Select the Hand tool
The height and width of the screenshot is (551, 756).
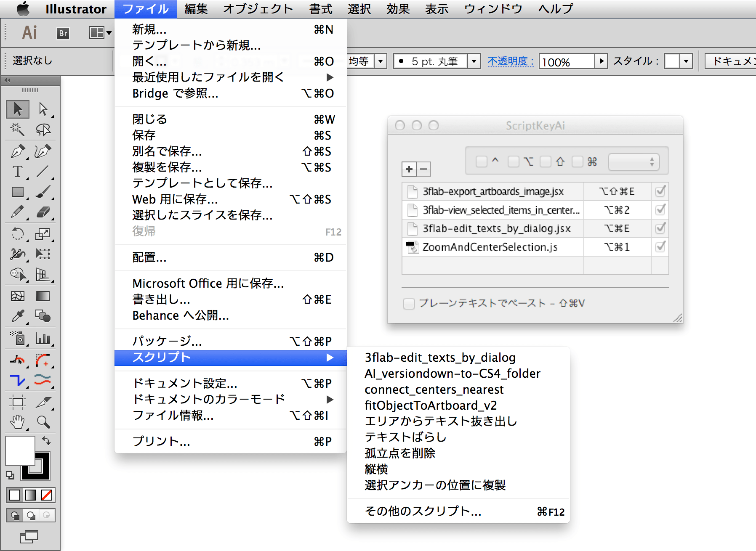pos(18,422)
